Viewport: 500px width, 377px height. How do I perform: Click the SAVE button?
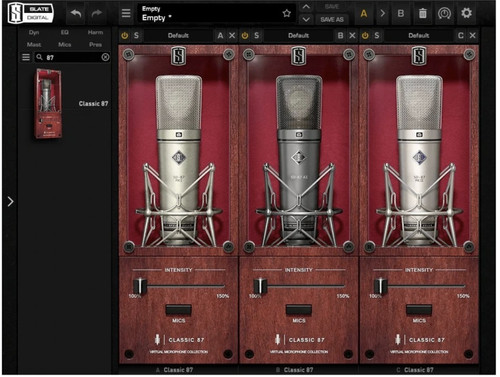(332, 7)
